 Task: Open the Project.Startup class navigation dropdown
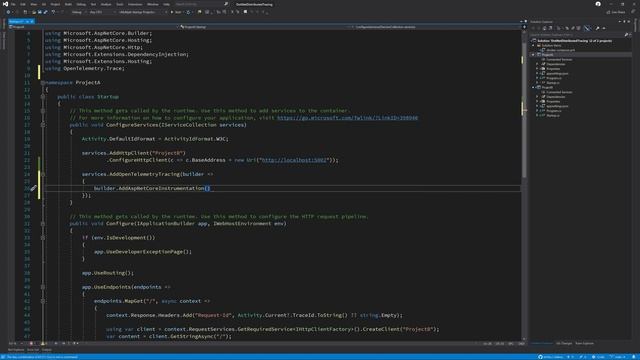pos(264,27)
